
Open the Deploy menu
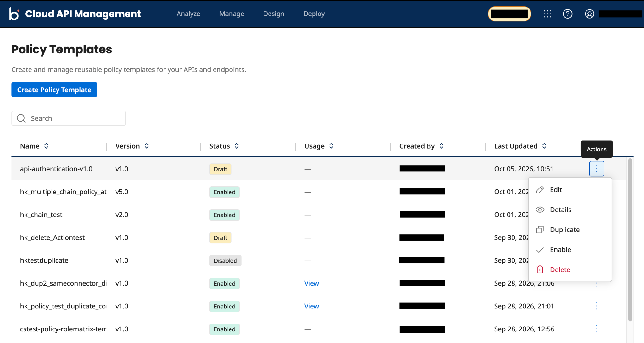pos(314,14)
